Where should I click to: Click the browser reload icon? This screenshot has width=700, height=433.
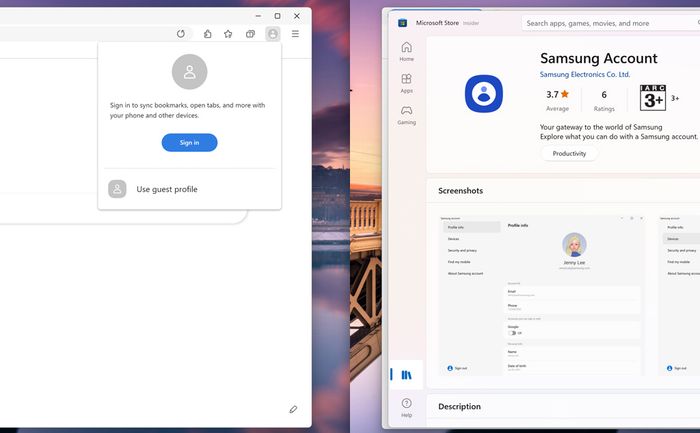[181, 34]
